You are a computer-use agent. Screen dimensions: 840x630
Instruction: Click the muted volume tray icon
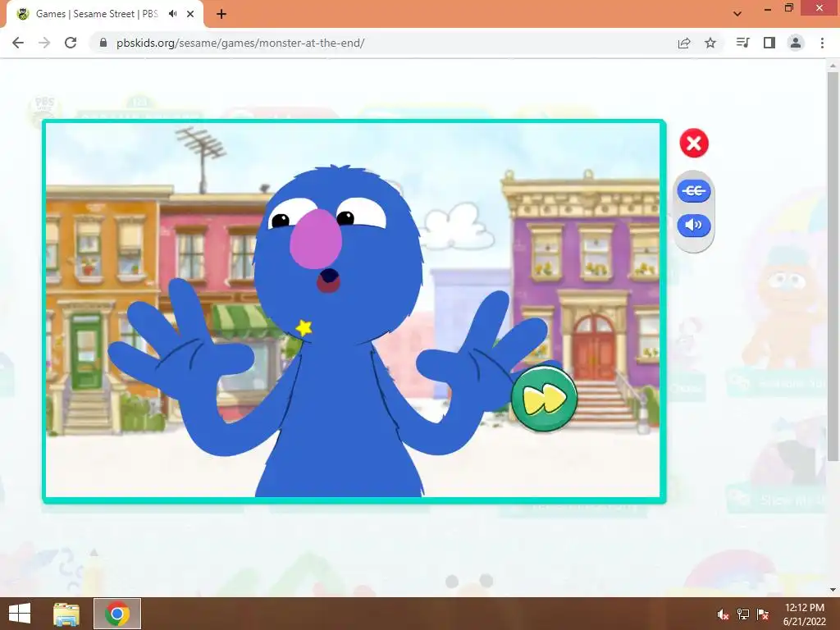723,614
